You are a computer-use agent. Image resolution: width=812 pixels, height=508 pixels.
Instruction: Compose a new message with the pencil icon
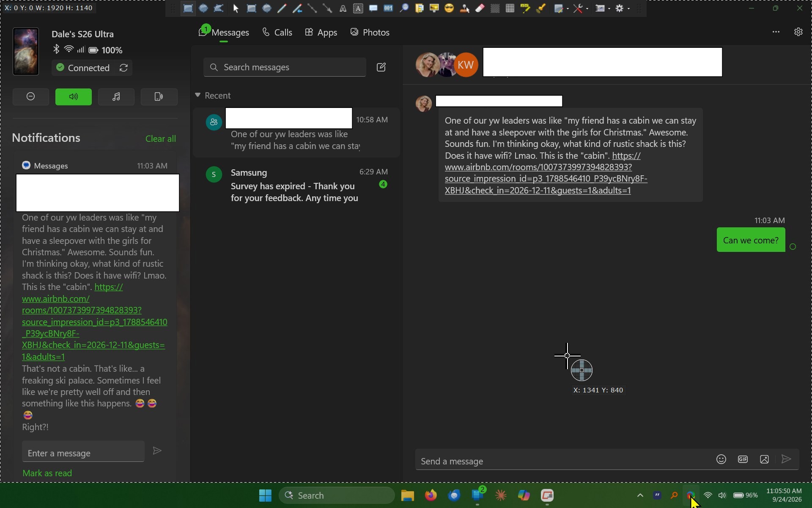[x=381, y=67]
